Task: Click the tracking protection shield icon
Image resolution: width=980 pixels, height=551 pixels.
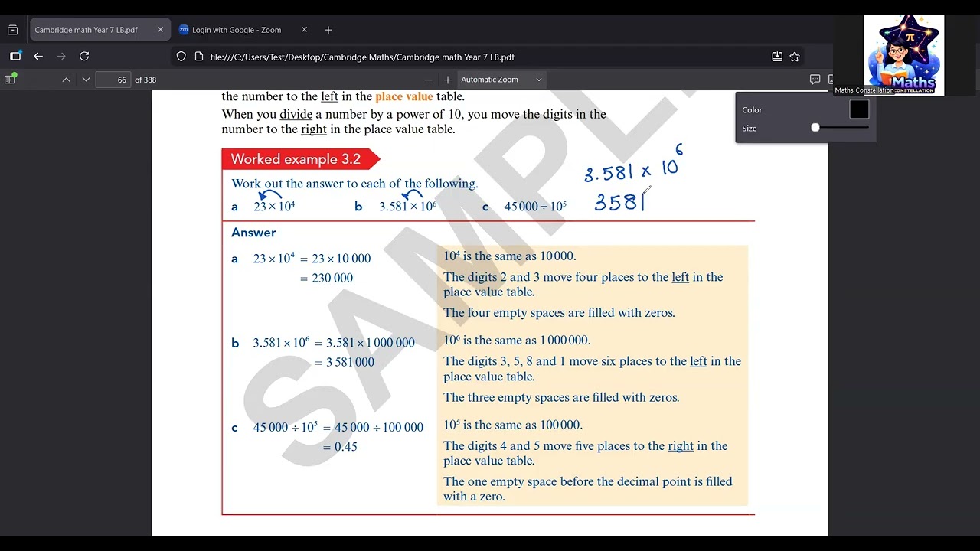Action: [181, 57]
